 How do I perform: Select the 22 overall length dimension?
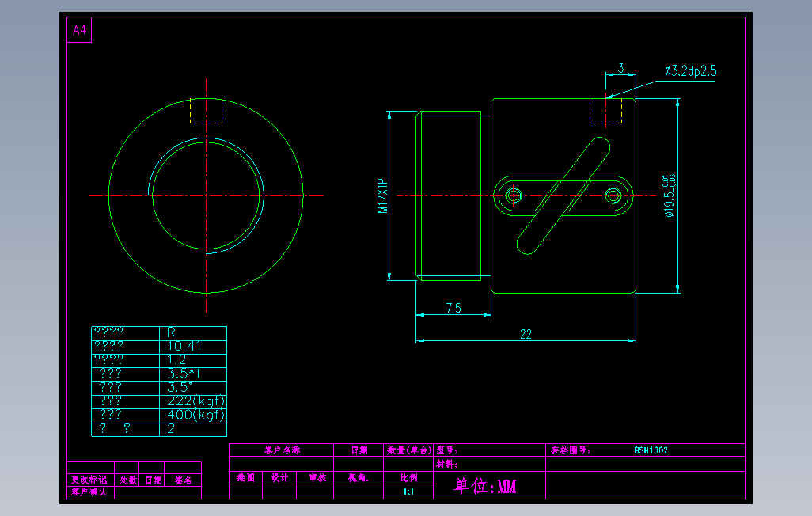click(x=526, y=334)
